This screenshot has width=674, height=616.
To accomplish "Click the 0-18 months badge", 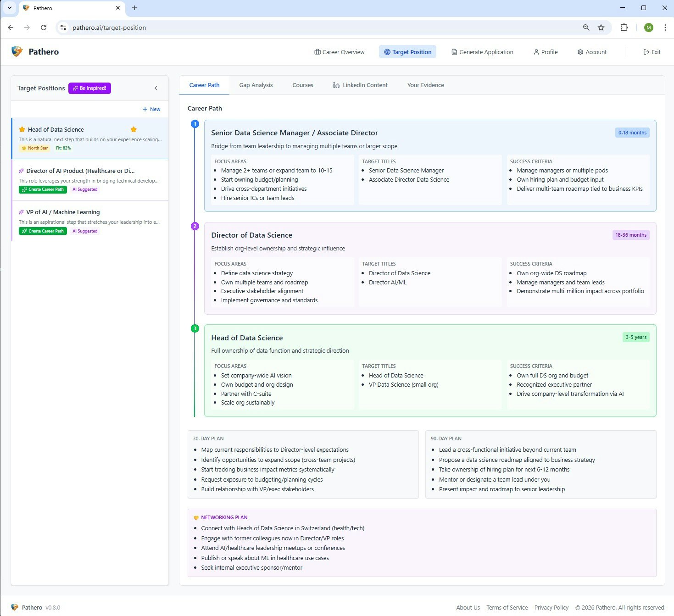I will click(632, 133).
